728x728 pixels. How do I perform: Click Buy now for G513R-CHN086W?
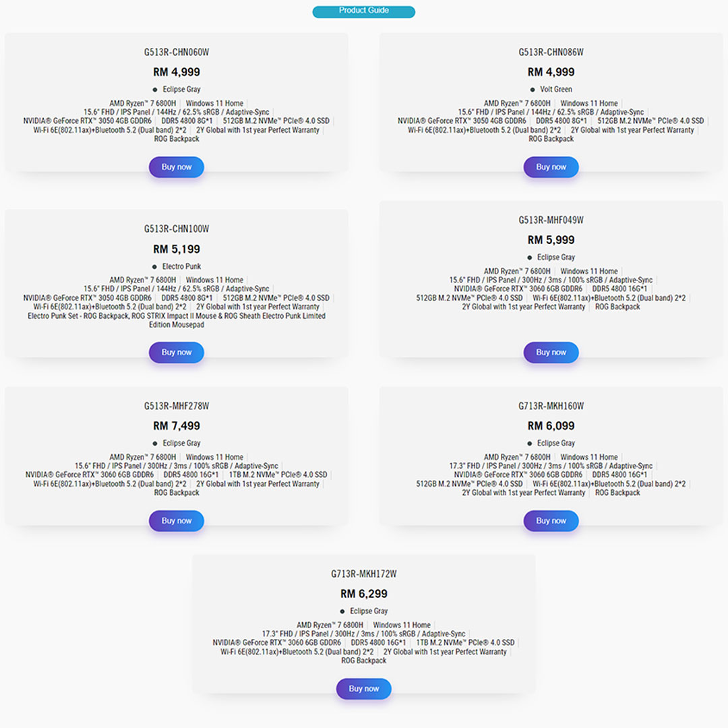tap(551, 166)
